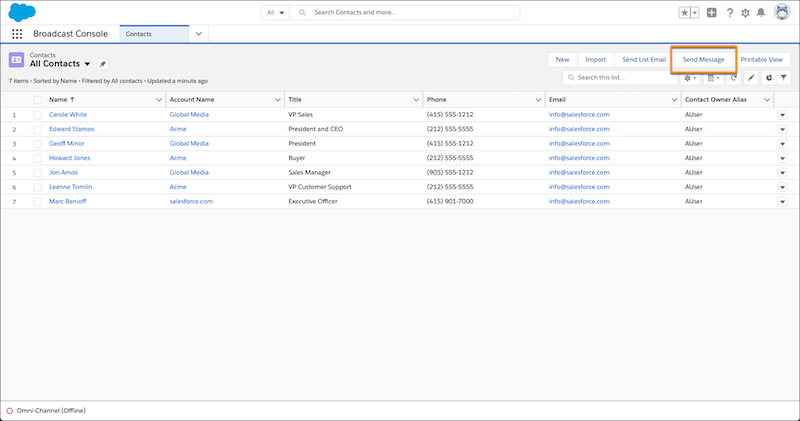Select the Edward Stamos row checkbox
Image resolution: width=800 pixels, height=421 pixels.
(37, 129)
